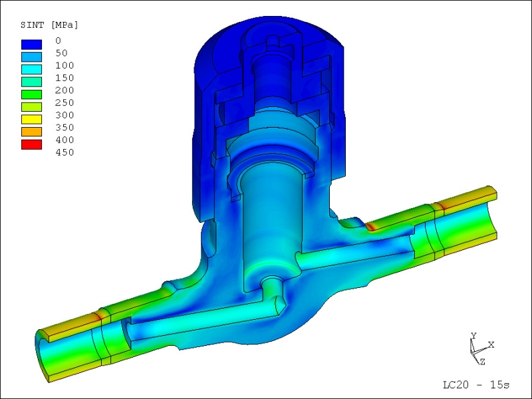Screen dimensions: 532x399
Task: Click the dark blue legend swatch
Action: click(x=31, y=45)
